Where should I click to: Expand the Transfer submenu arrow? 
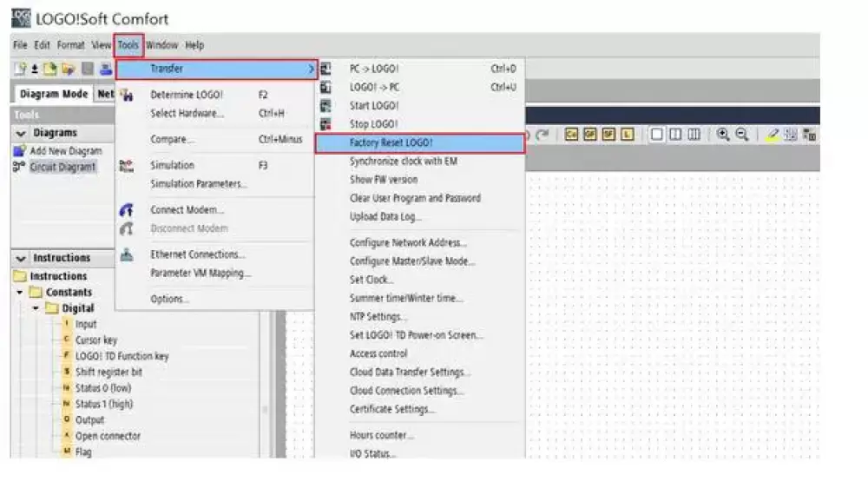(311, 69)
